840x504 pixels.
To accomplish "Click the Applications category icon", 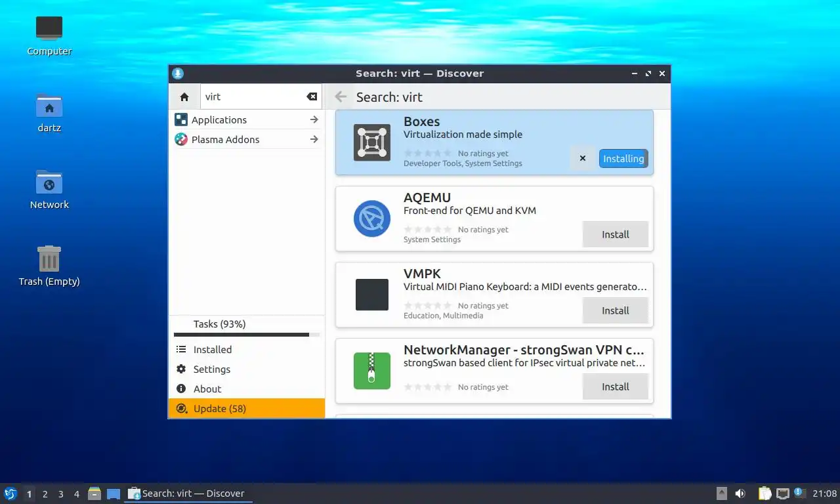I will [181, 119].
